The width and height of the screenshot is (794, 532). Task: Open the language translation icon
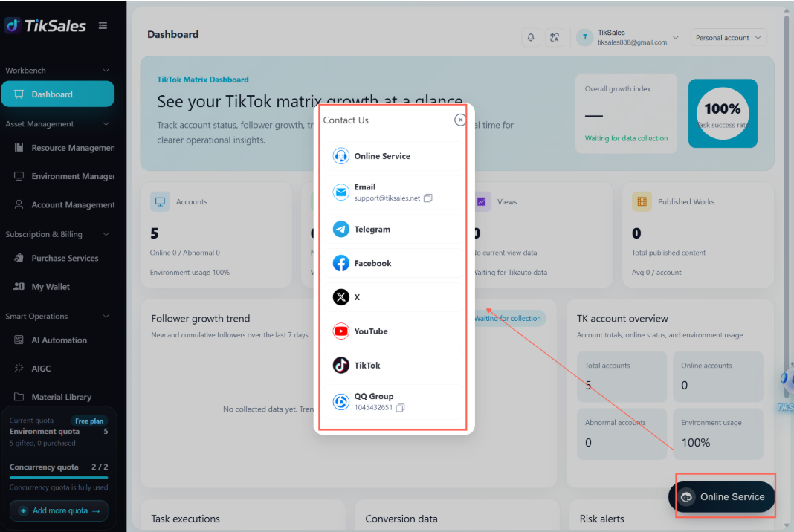(555, 37)
